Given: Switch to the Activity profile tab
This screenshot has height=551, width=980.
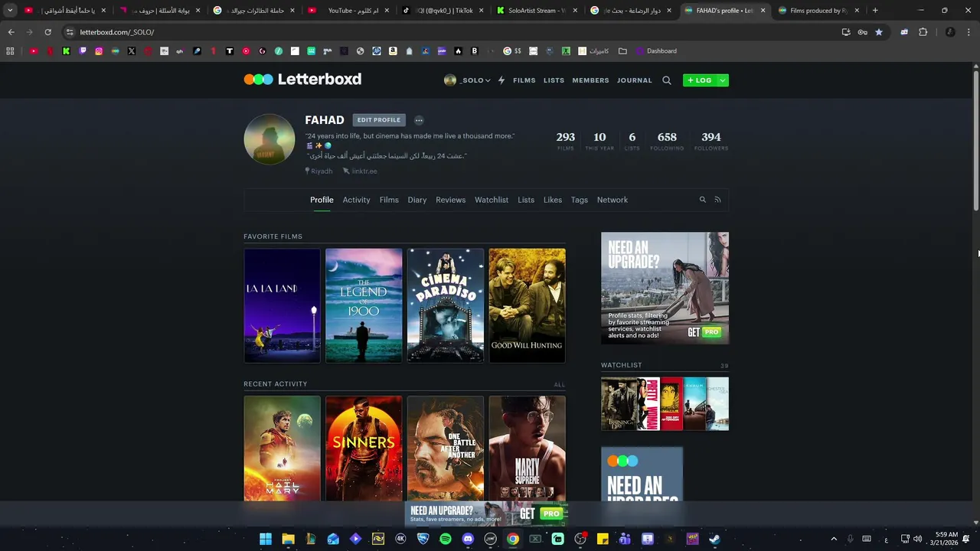Looking at the screenshot, I should [356, 200].
